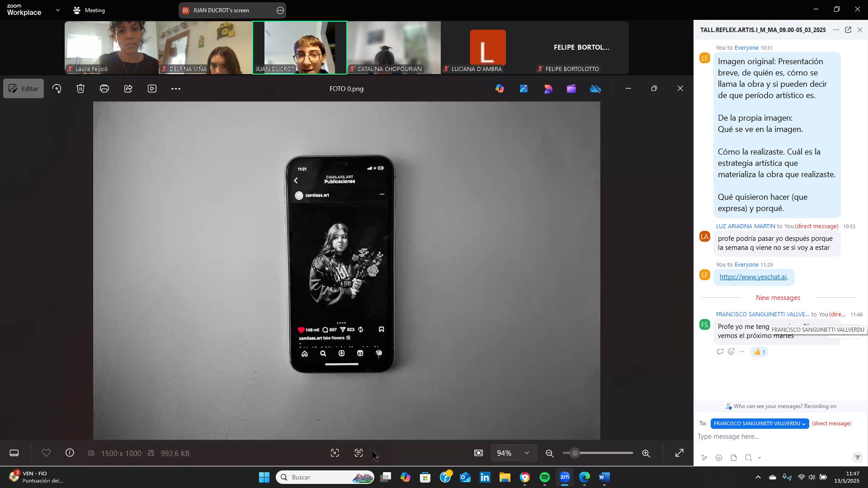Toggle favorite heart on photo

[46, 453]
